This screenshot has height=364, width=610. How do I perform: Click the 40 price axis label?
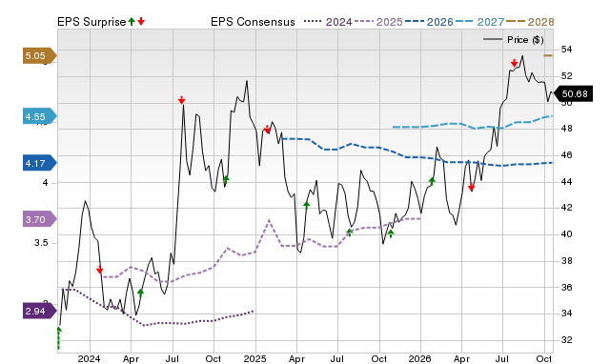[566, 234]
